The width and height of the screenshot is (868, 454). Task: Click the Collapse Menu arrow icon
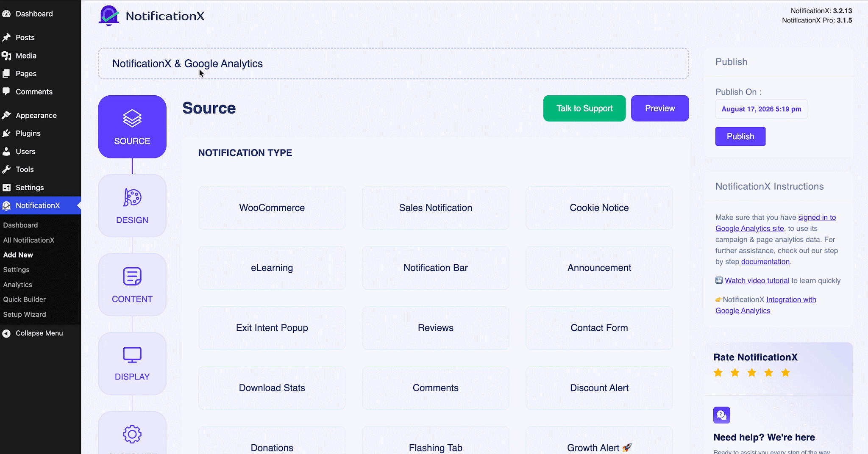click(x=6, y=333)
